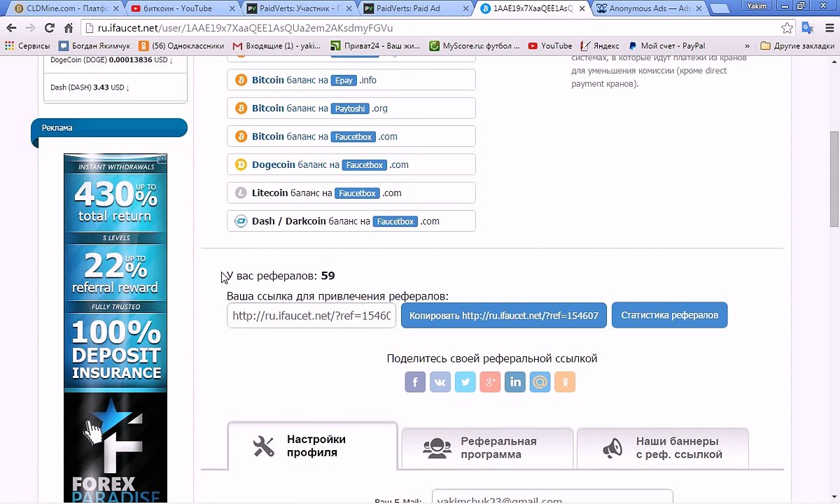Click Bitcoin icon in Epay.info row
840x504 pixels.
(x=241, y=80)
